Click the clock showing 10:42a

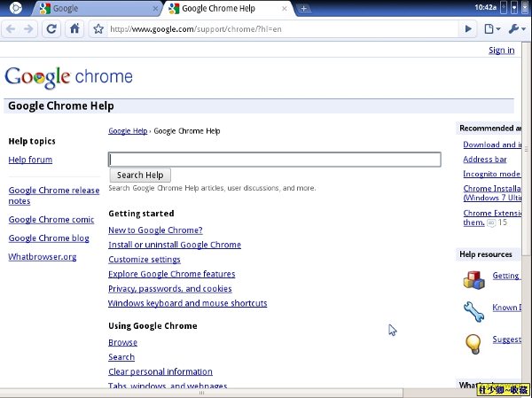[486, 7]
